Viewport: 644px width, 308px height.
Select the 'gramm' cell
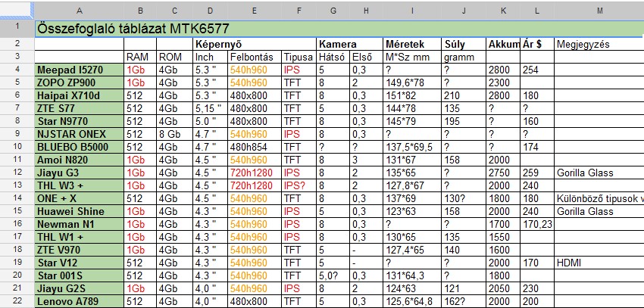464,57
